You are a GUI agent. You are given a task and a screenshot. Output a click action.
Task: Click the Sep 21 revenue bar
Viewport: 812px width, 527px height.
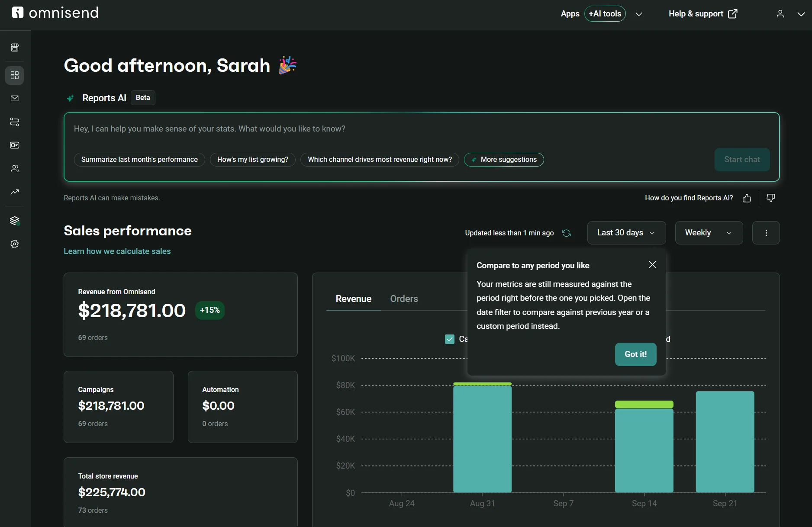tap(725, 442)
